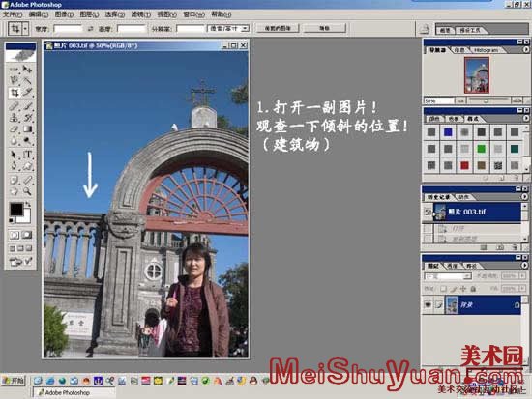Viewport: 532px width, 399px height.
Task: Select the Custom Shape tool
Action: [x=27, y=166]
